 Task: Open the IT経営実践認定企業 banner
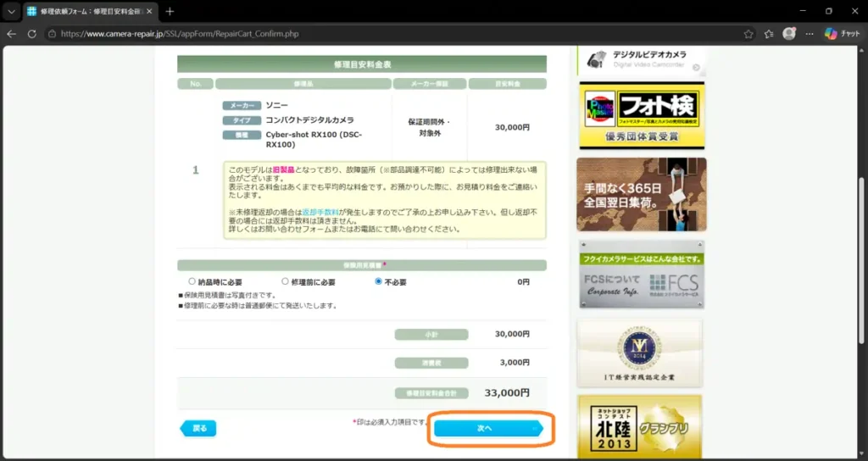coord(639,353)
